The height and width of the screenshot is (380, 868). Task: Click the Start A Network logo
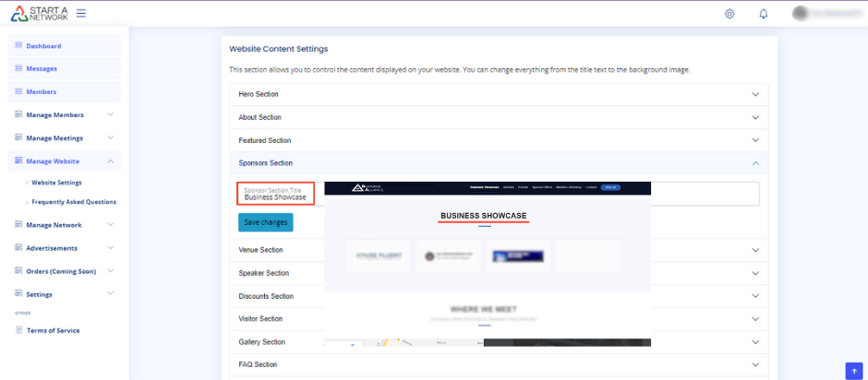point(39,14)
